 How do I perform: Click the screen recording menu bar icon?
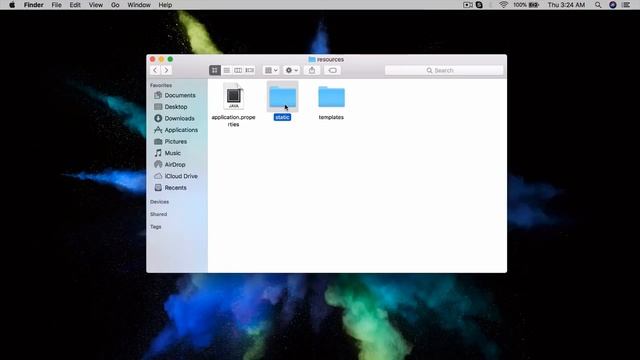[x=468, y=5]
